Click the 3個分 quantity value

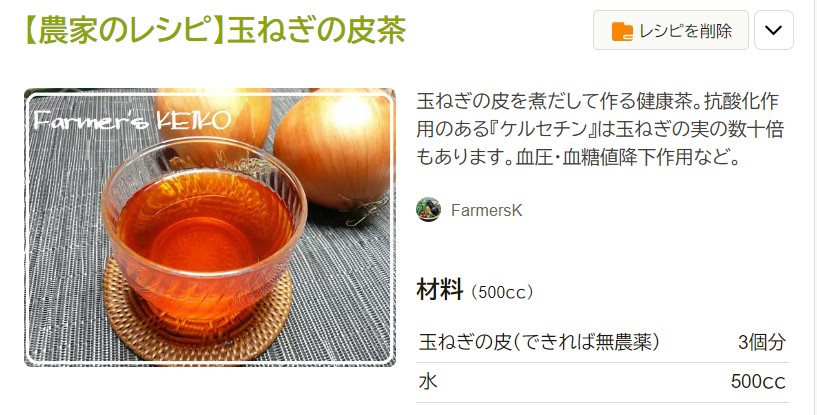(x=762, y=343)
